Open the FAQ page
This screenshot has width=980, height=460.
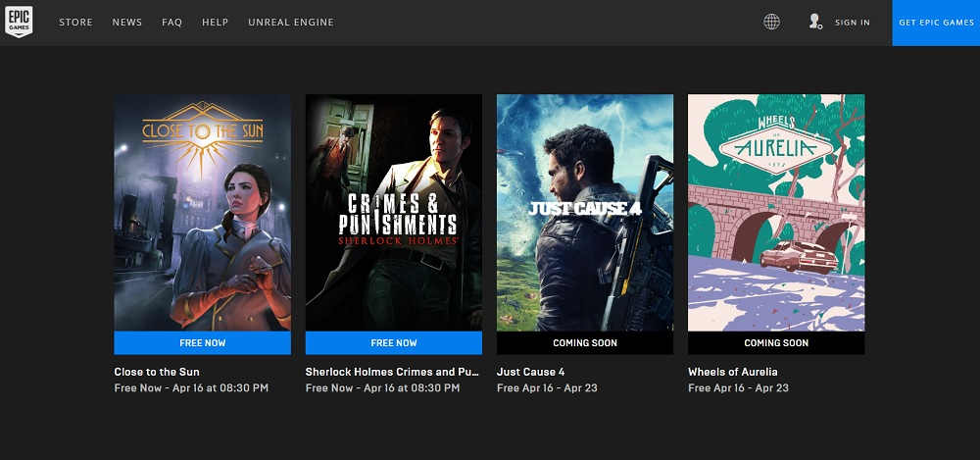[x=171, y=23]
